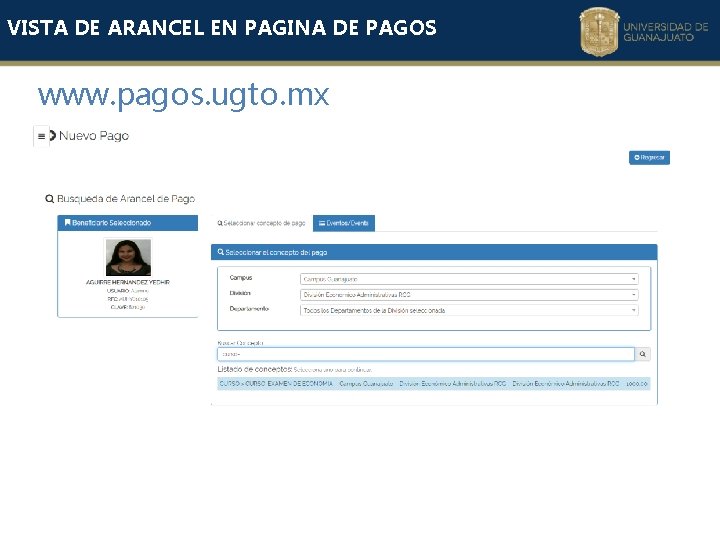Click the Regresar button
This screenshot has height=540, width=720.
(649, 158)
